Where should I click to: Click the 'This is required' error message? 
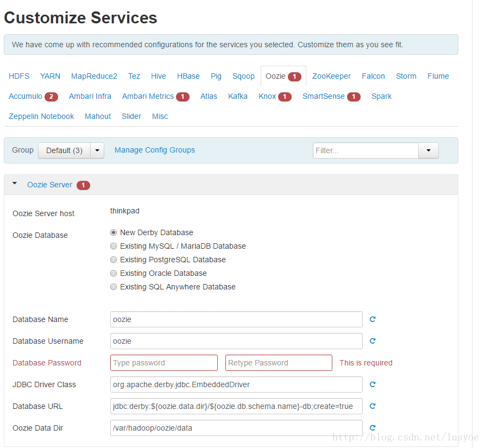pyautogui.click(x=366, y=363)
